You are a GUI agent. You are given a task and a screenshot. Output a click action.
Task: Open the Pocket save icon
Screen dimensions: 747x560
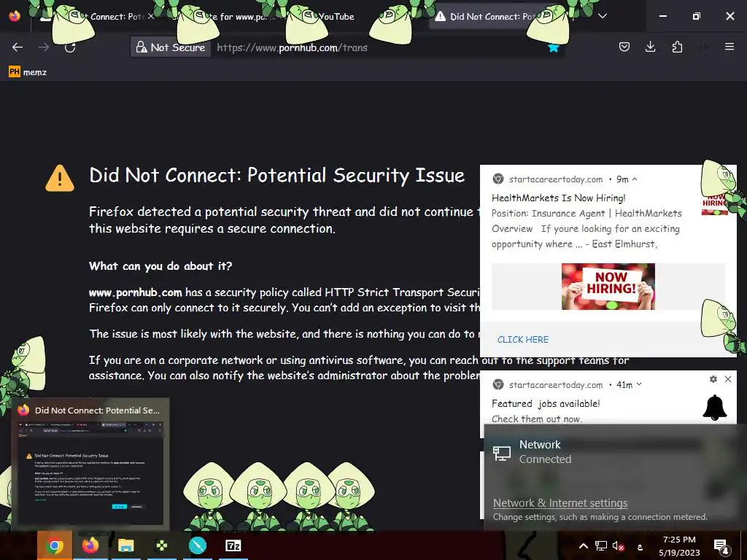[624, 47]
